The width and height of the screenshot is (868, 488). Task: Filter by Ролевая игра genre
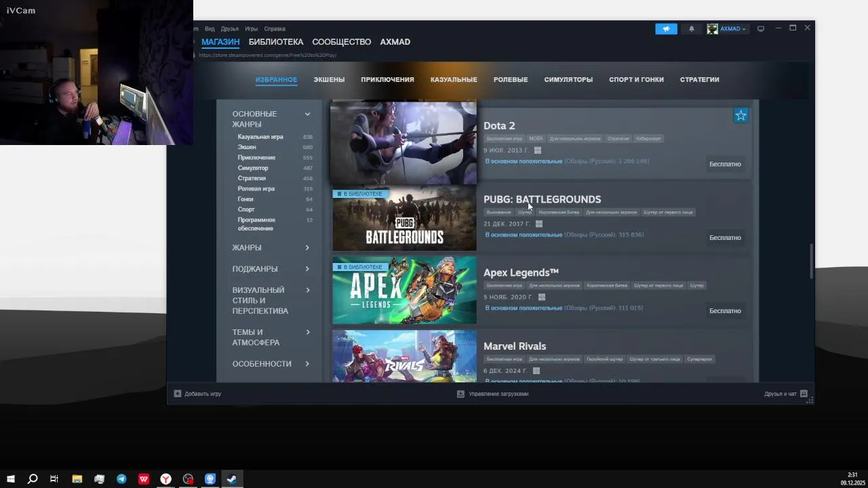point(256,188)
